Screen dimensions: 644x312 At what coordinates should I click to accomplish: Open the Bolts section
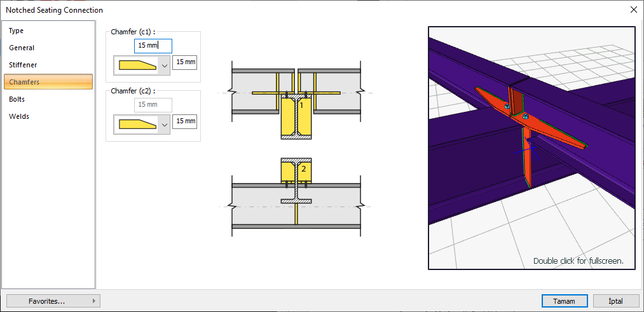tap(17, 99)
